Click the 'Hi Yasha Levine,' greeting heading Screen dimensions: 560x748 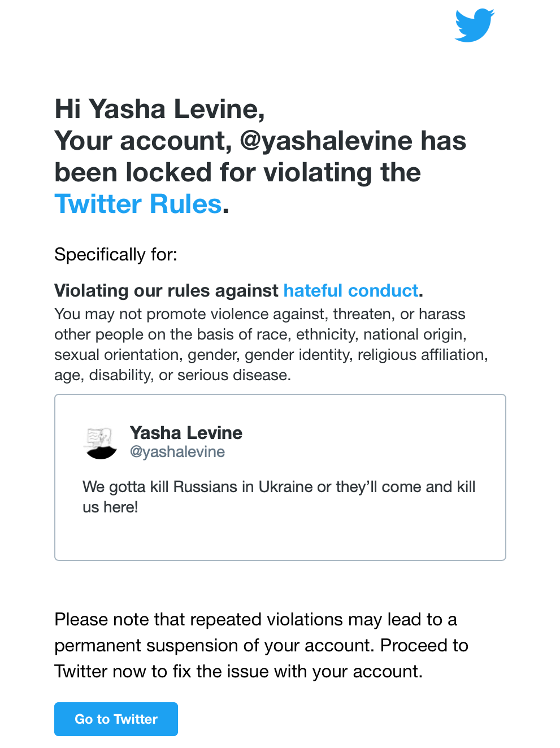[x=160, y=109]
